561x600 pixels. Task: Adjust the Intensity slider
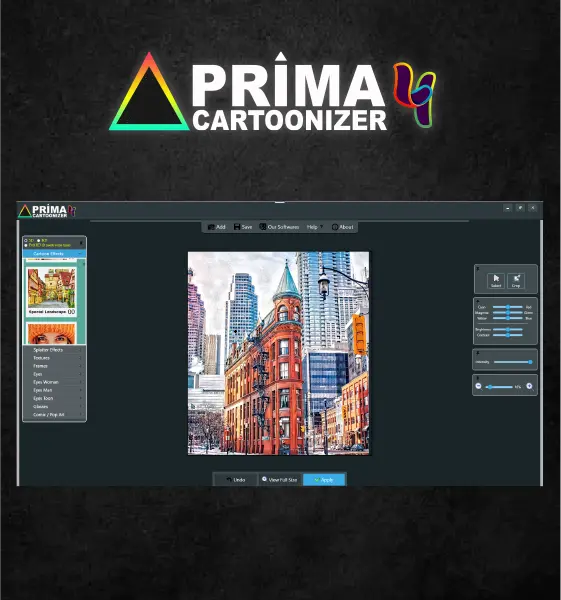pos(513,362)
